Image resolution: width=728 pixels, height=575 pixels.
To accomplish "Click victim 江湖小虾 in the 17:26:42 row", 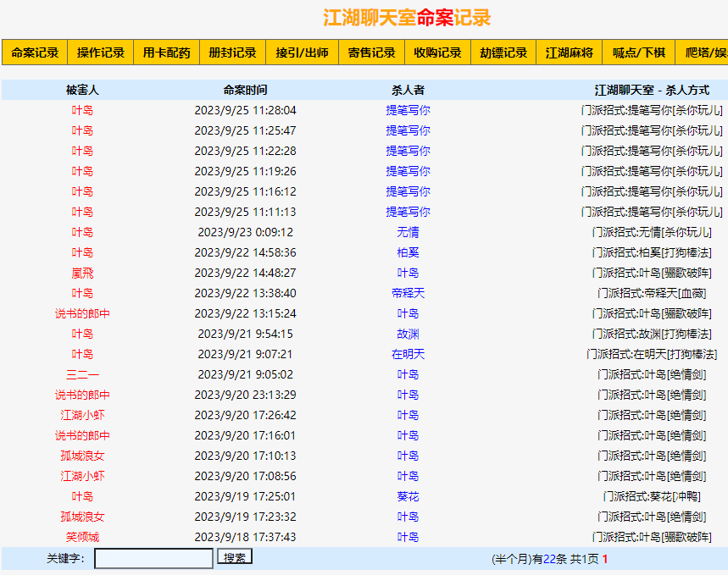I will point(82,415).
